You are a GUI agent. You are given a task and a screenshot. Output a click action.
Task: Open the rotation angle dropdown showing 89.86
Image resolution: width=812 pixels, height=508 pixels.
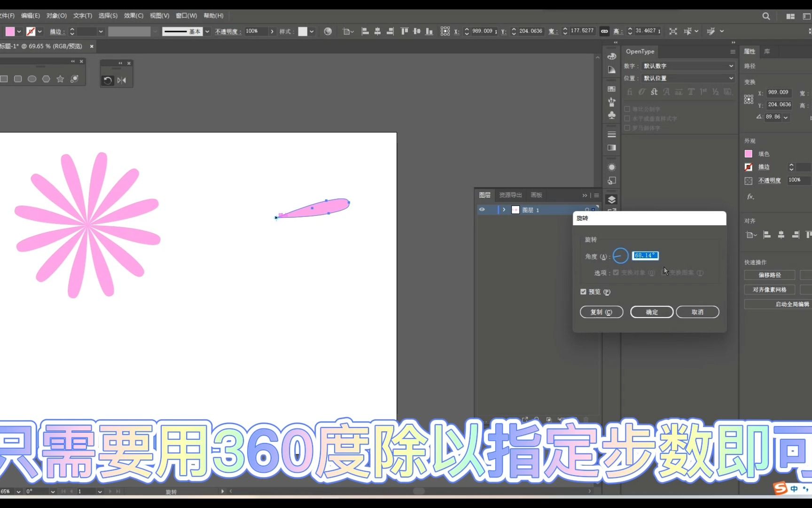(785, 117)
